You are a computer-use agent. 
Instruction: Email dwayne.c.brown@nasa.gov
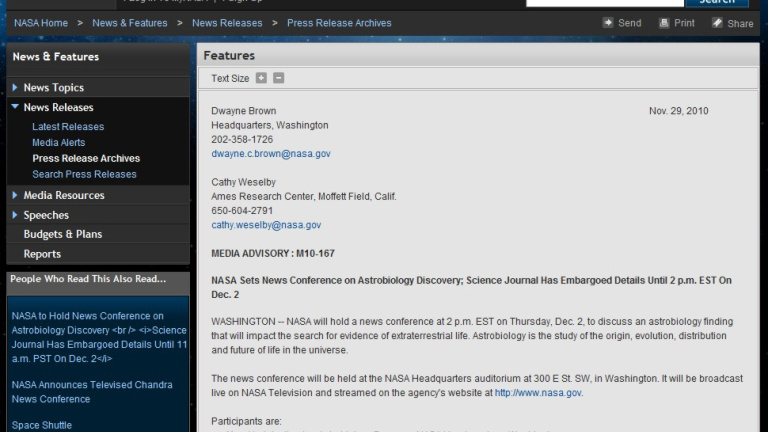coord(271,154)
